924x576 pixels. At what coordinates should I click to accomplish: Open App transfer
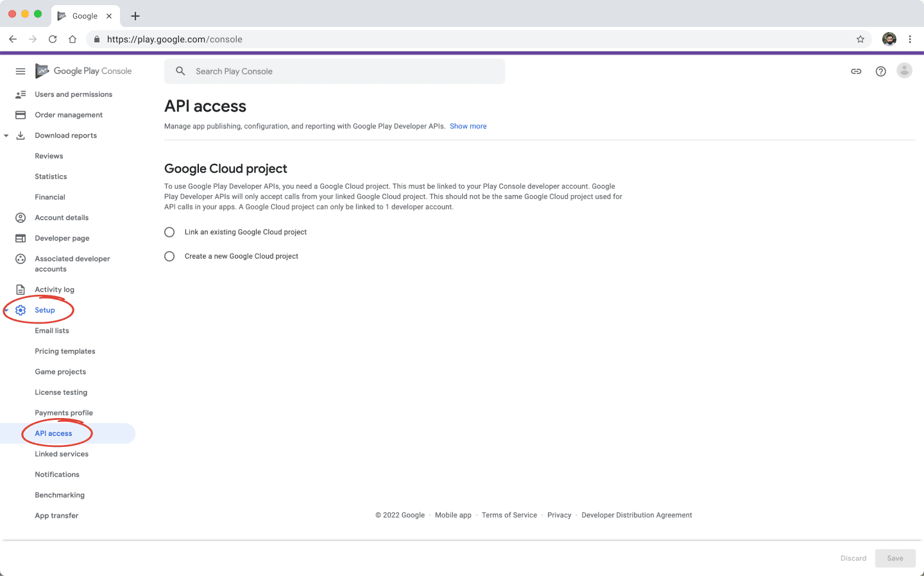pyautogui.click(x=56, y=516)
